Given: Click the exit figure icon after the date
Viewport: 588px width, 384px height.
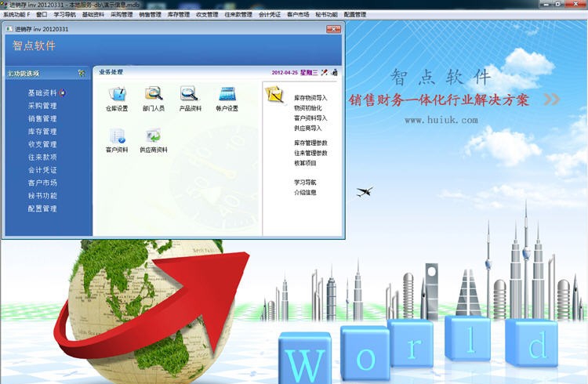Looking at the screenshot, I should coord(334,72).
